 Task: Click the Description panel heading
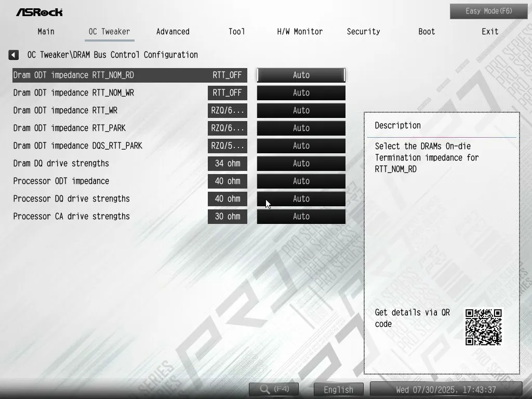[x=397, y=126]
